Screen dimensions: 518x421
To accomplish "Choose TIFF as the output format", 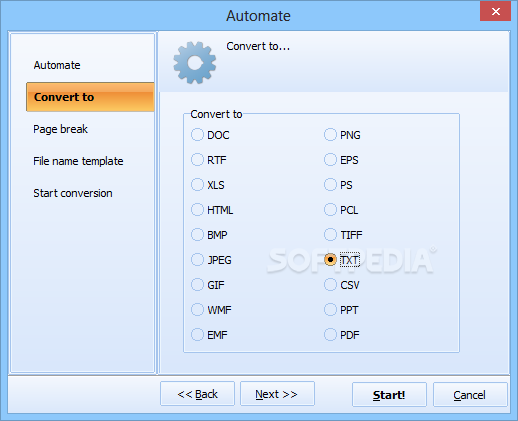I will (x=330, y=235).
